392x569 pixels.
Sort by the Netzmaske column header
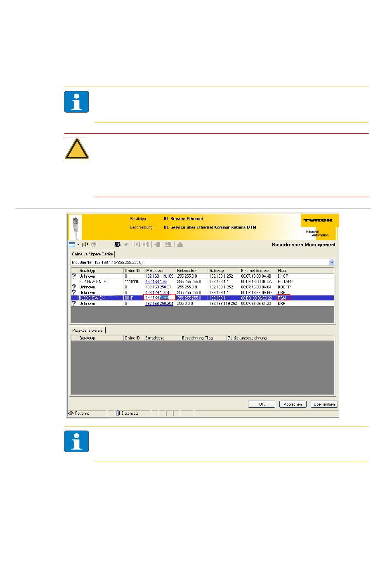point(192,271)
